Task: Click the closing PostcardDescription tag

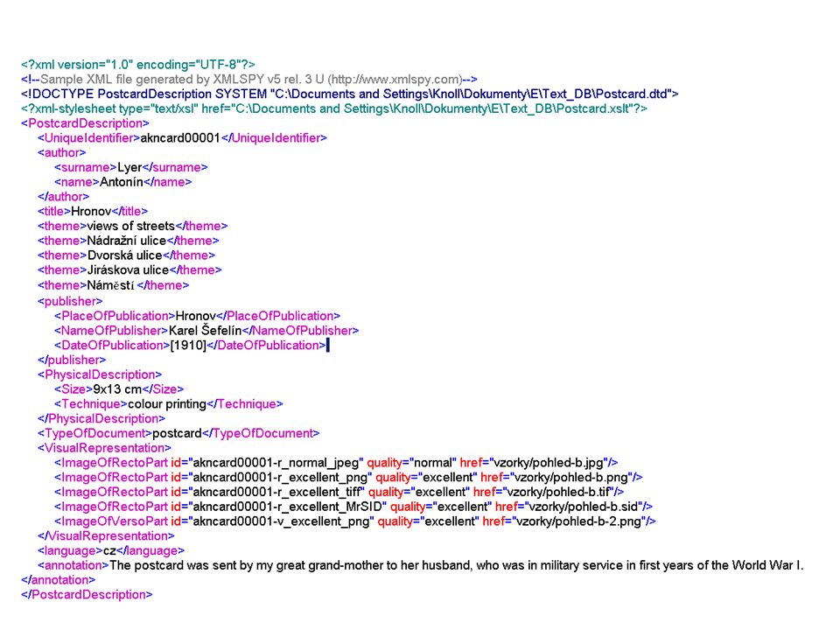Action: (87, 595)
